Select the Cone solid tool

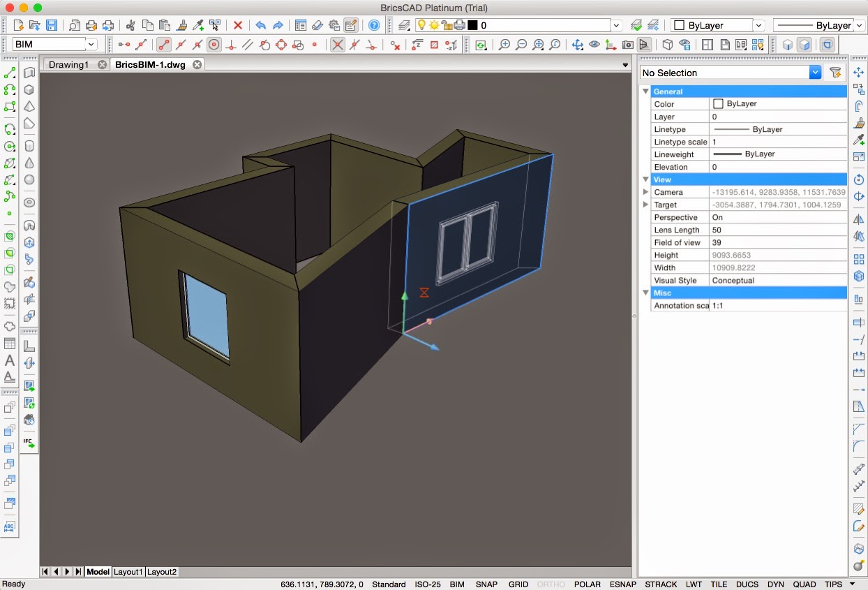[29, 163]
